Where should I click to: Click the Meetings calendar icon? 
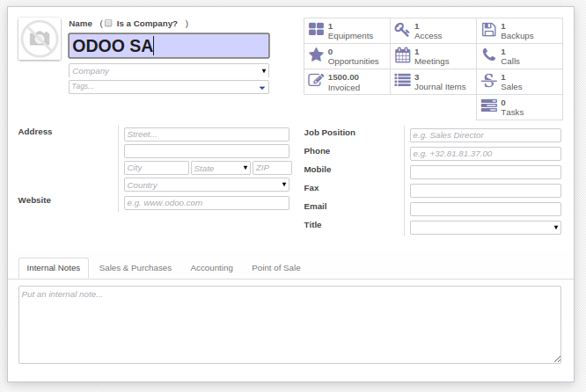pyautogui.click(x=402, y=55)
